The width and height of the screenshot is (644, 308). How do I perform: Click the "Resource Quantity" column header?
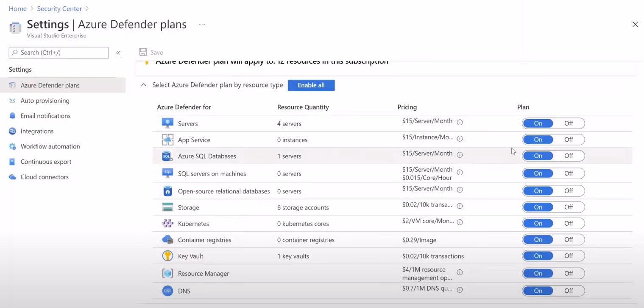point(303,107)
